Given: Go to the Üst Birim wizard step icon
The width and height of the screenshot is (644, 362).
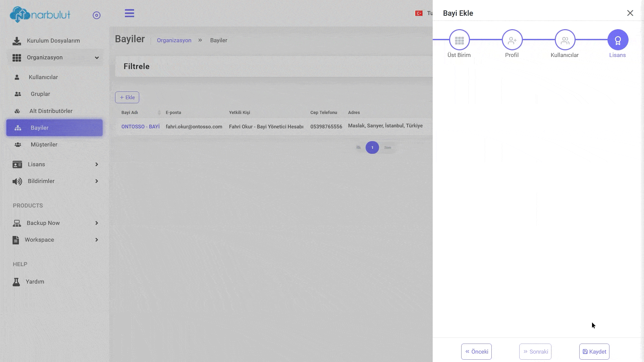Looking at the screenshot, I should pyautogui.click(x=460, y=40).
